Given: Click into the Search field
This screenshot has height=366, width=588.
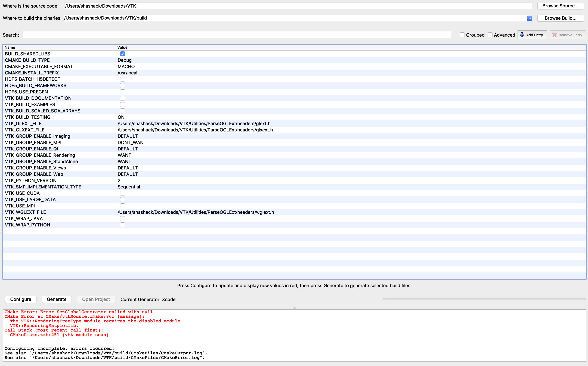Looking at the screenshot, I should pyautogui.click(x=237, y=35).
